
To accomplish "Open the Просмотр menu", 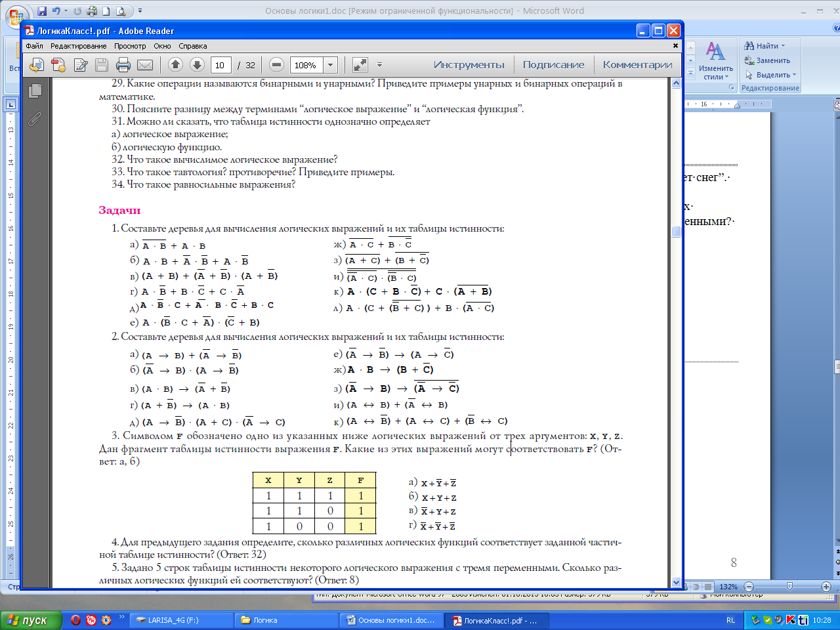I will (x=130, y=46).
